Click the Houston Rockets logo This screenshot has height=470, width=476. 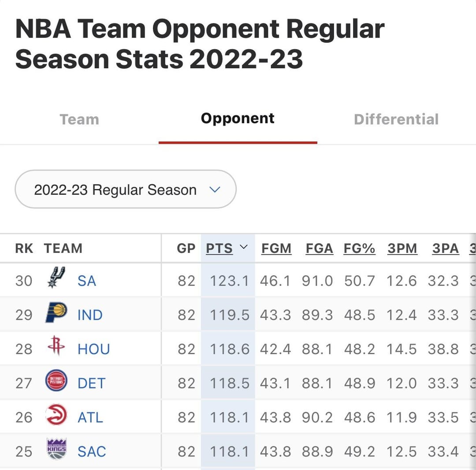(56, 347)
